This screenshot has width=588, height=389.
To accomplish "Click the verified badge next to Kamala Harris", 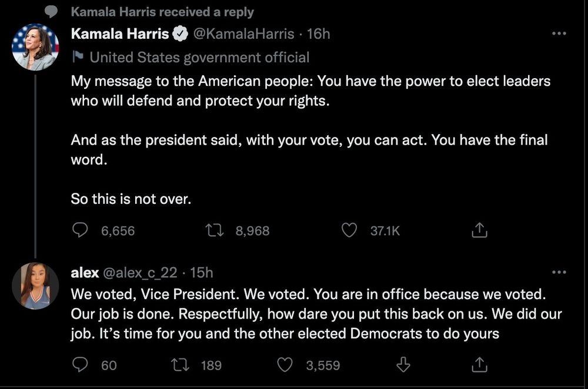I will (179, 35).
